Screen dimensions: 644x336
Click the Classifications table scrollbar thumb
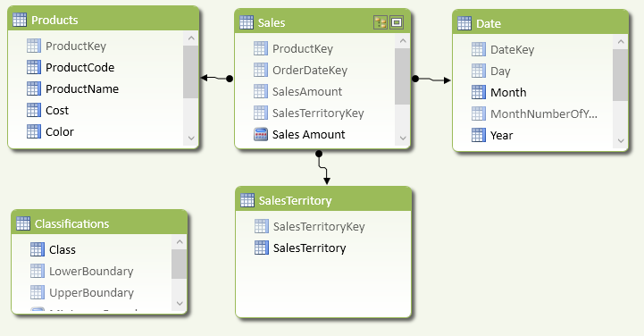[x=179, y=265]
